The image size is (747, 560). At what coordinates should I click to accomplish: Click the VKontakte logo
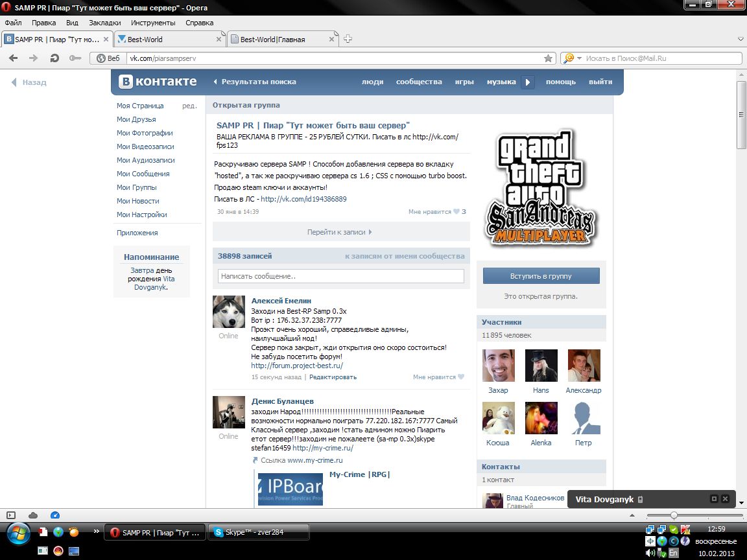pos(158,82)
